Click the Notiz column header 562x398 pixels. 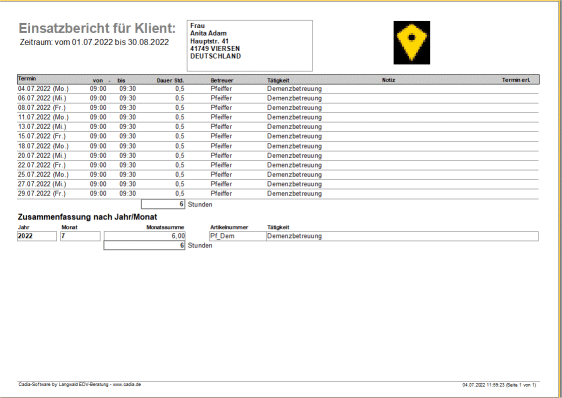tap(388, 80)
